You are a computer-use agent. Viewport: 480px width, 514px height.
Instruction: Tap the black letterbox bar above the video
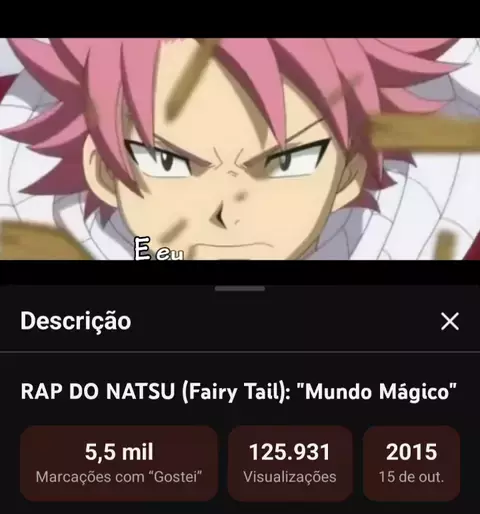240,19
